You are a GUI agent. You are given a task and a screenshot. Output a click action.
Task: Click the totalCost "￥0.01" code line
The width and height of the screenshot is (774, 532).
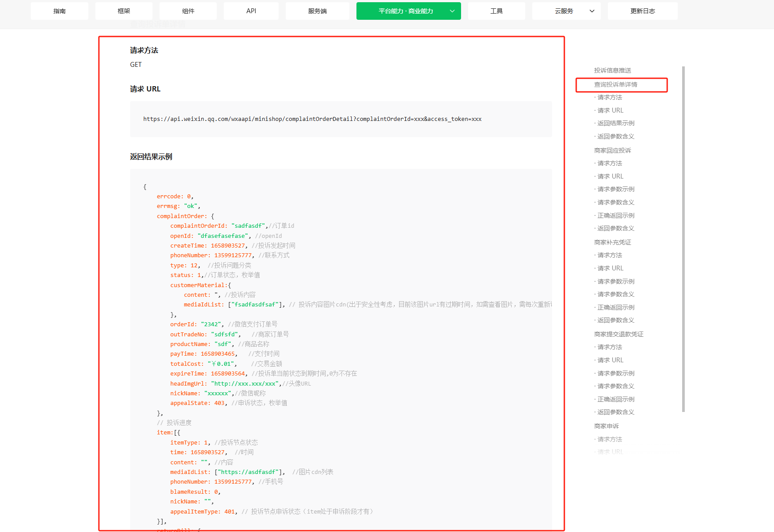point(226,364)
